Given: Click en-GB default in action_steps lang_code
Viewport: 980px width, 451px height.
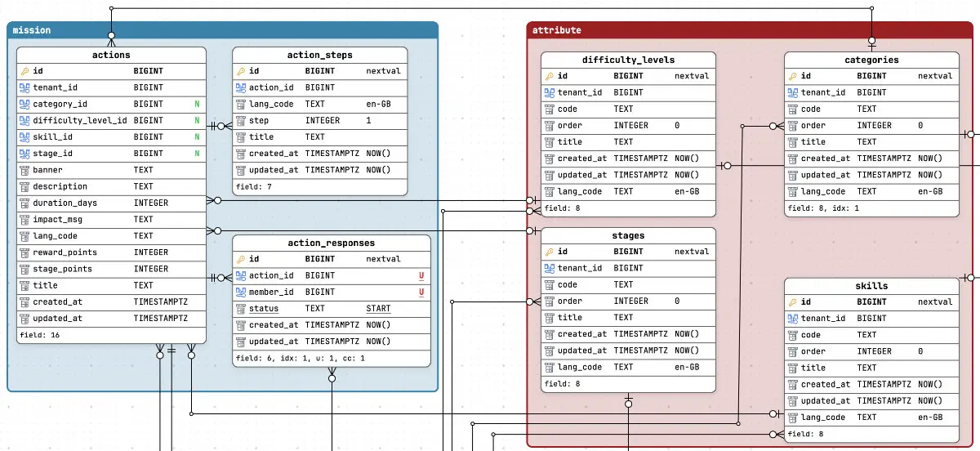Looking at the screenshot, I should [x=378, y=104].
